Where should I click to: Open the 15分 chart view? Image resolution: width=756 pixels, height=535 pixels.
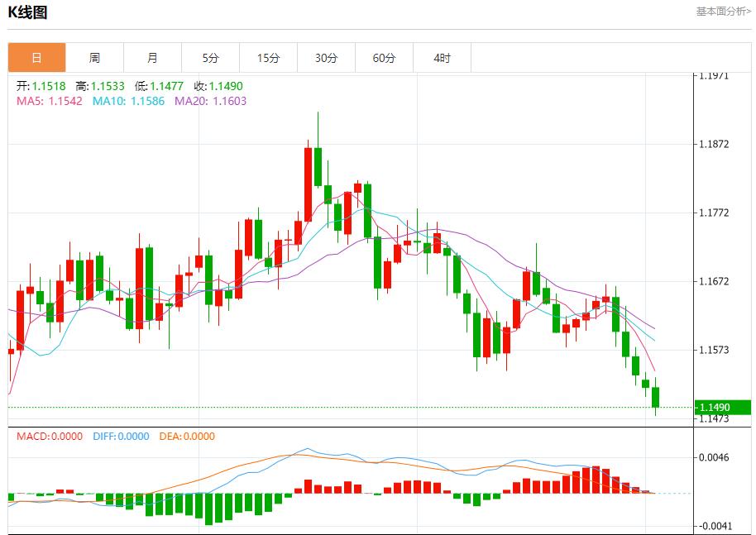268,57
